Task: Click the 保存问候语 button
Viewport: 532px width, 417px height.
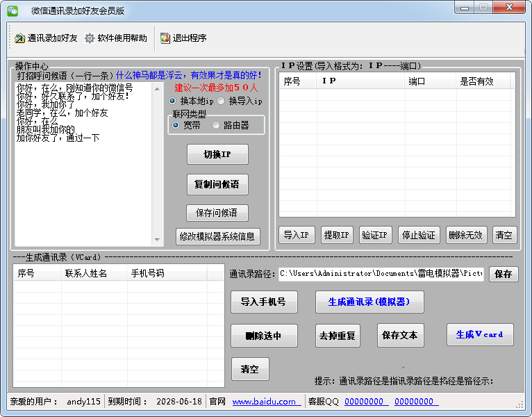Action: coord(217,213)
